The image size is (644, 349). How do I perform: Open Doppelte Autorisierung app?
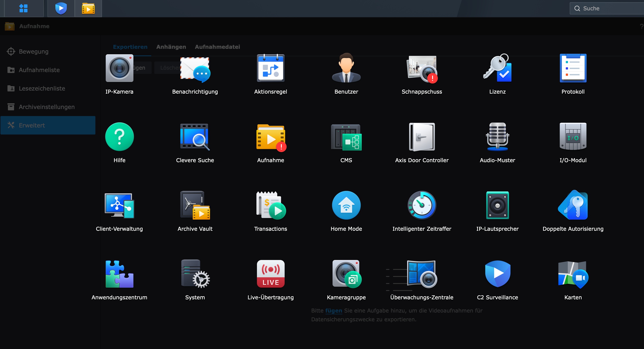coord(573,205)
